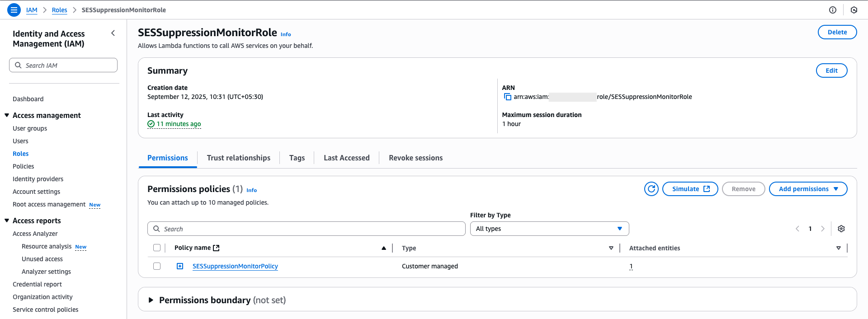Sort policies by Policy name arrow

(384, 248)
